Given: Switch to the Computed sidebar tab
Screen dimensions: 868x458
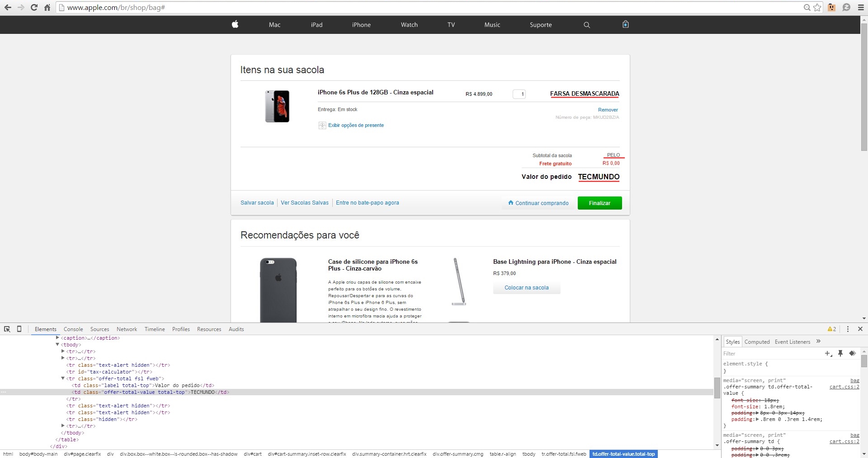Looking at the screenshot, I should (x=757, y=342).
